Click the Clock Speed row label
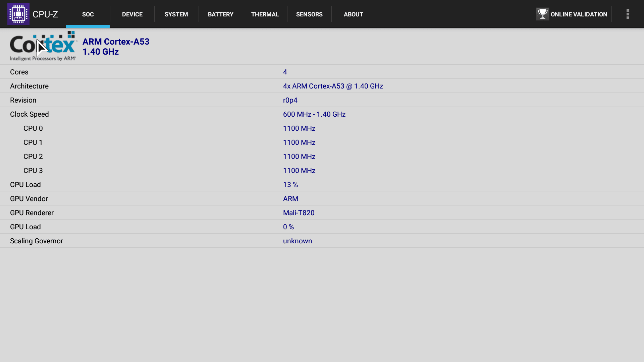The image size is (644, 362). [30, 114]
